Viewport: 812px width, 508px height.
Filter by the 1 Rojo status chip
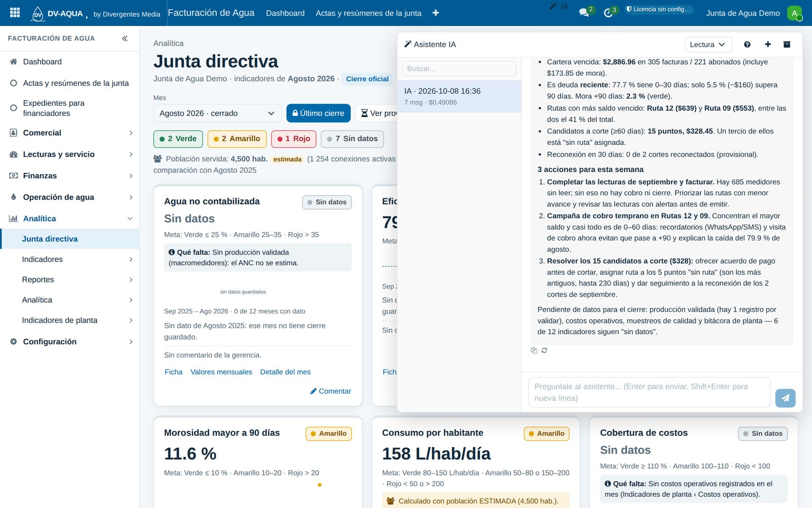click(x=294, y=139)
